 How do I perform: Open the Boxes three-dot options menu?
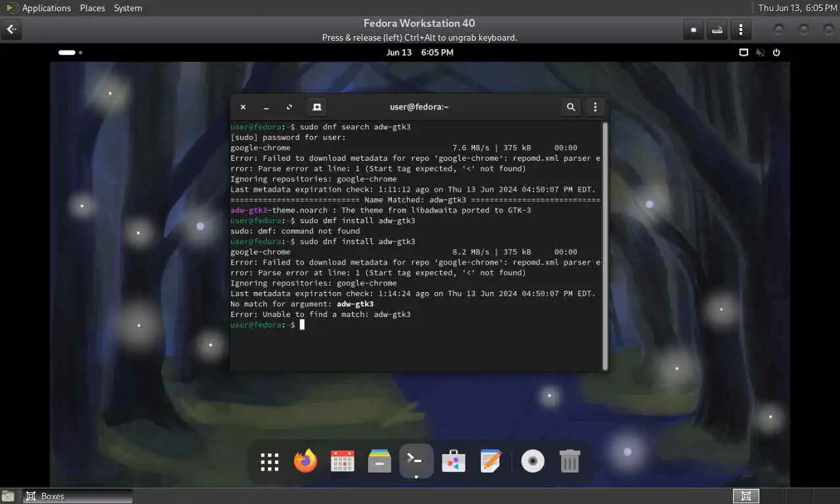click(x=741, y=30)
